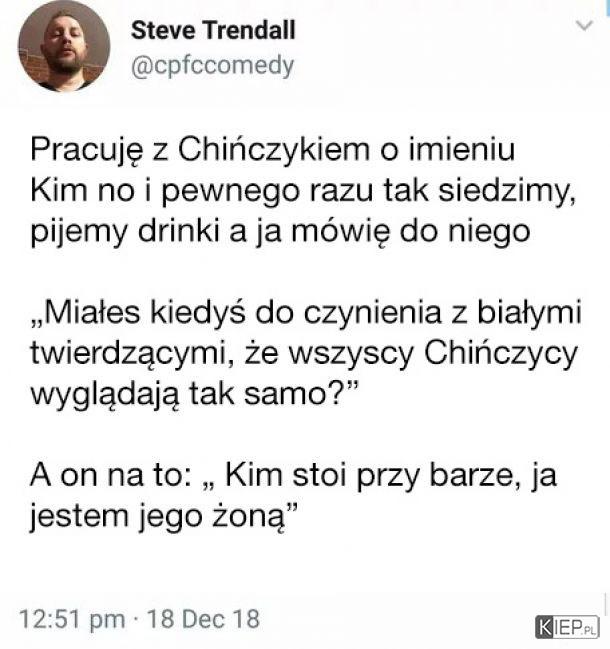Click the line 'pijemy drinki a ja mówię'
The height and width of the screenshot is (649, 610).
pos(280,231)
